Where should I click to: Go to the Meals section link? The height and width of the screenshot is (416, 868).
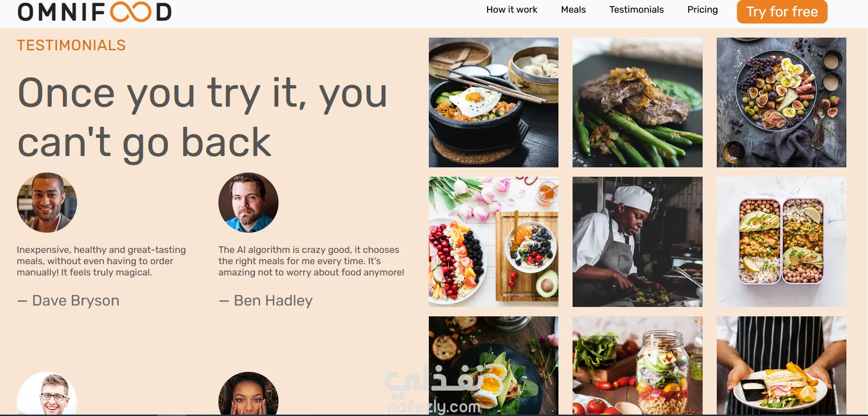coord(573,9)
